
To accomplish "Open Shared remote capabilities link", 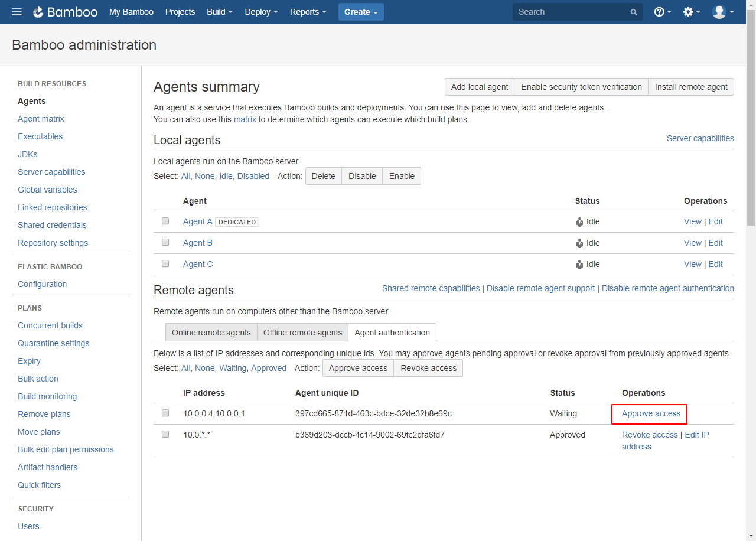I will [431, 288].
